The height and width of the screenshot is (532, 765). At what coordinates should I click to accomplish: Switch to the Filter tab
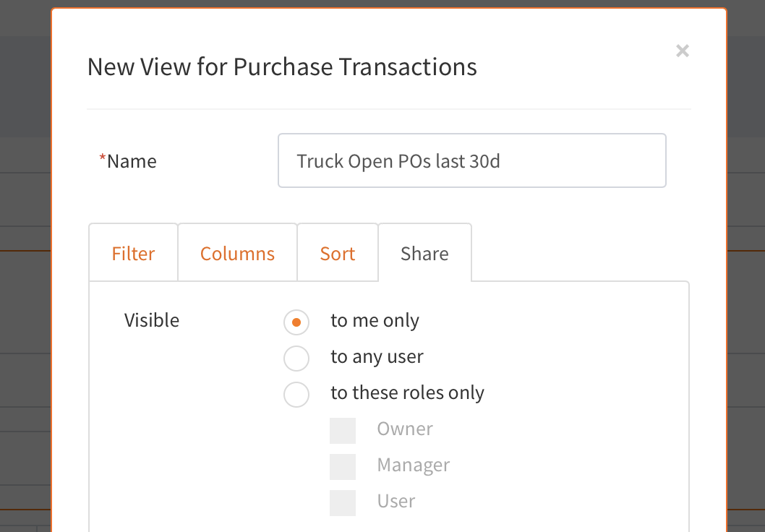133,254
